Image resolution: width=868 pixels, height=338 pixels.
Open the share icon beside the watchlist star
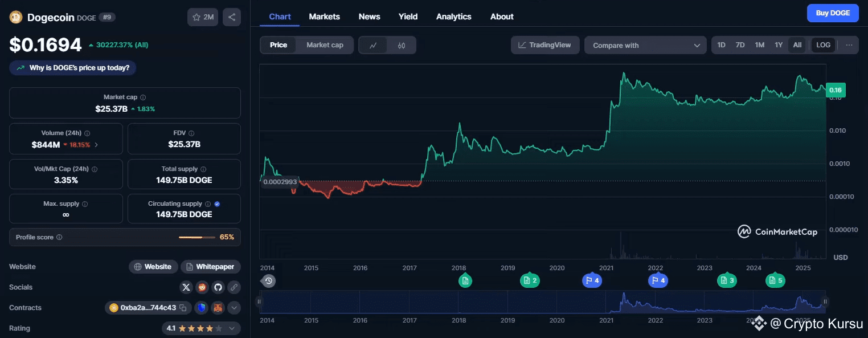pyautogui.click(x=232, y=17)
